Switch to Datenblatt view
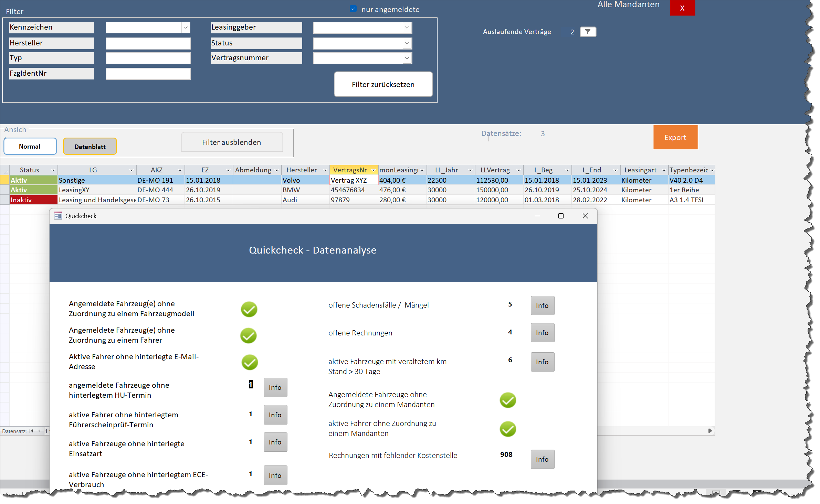Viewport: 820px width, 504px height. [90, 147]
